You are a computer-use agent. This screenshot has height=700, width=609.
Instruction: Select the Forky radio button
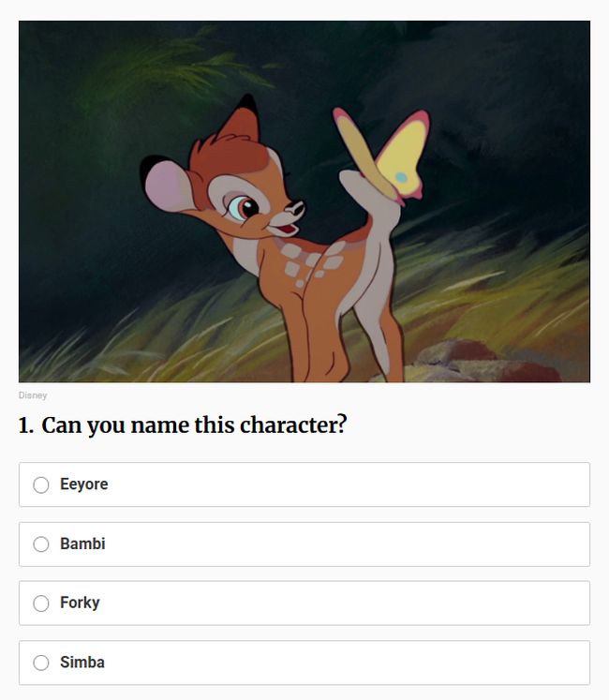(41, 603)
